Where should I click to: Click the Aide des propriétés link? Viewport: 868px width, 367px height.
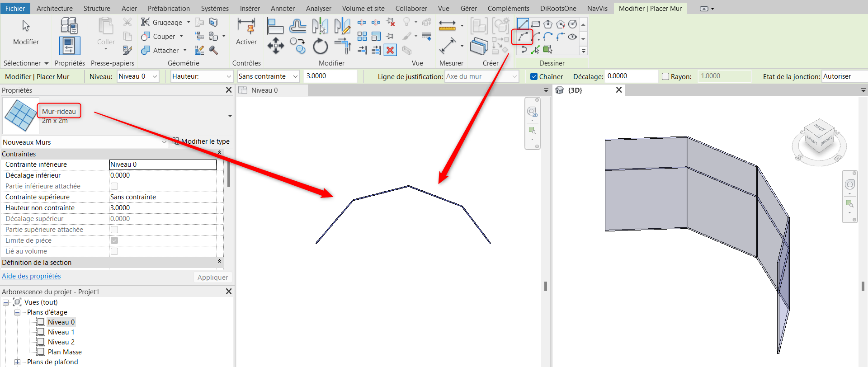31,276
